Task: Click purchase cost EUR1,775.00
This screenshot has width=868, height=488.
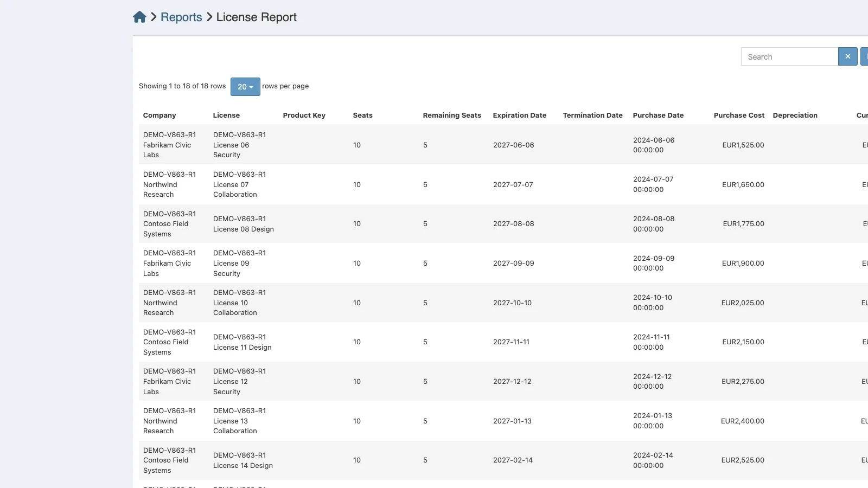Action: coord(744,224)
